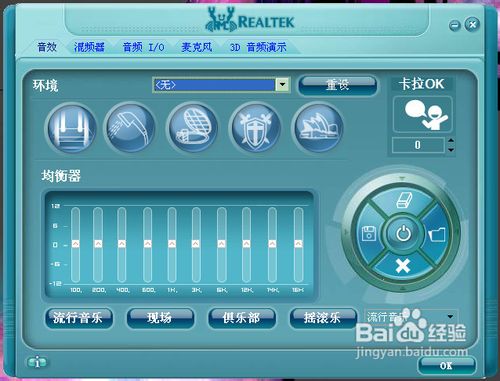
Task: Click the 16K equalizer slider handle
Action: pos(298,244)
